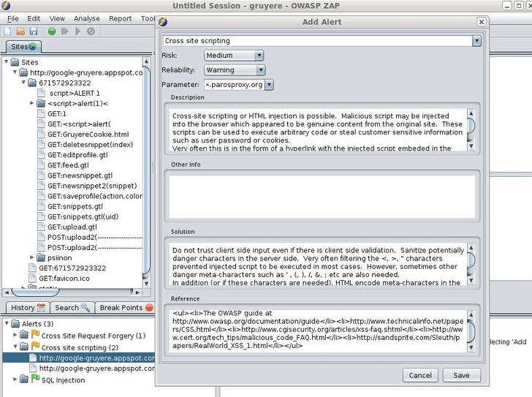The width and height of the screenshot is (532, 397).
Task: Click the Open Session folder icon
Action: pos(20,31)
